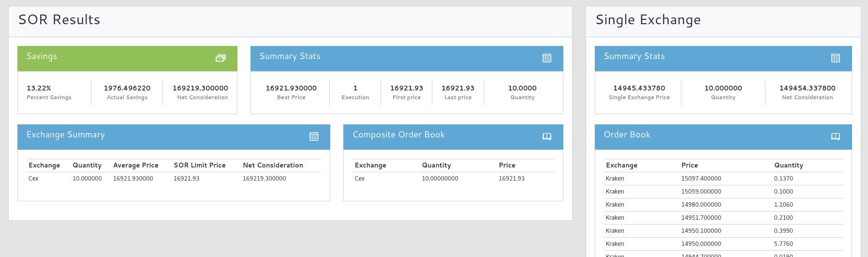Click Average Price column header
868x257 pixels.
(136, 165)
